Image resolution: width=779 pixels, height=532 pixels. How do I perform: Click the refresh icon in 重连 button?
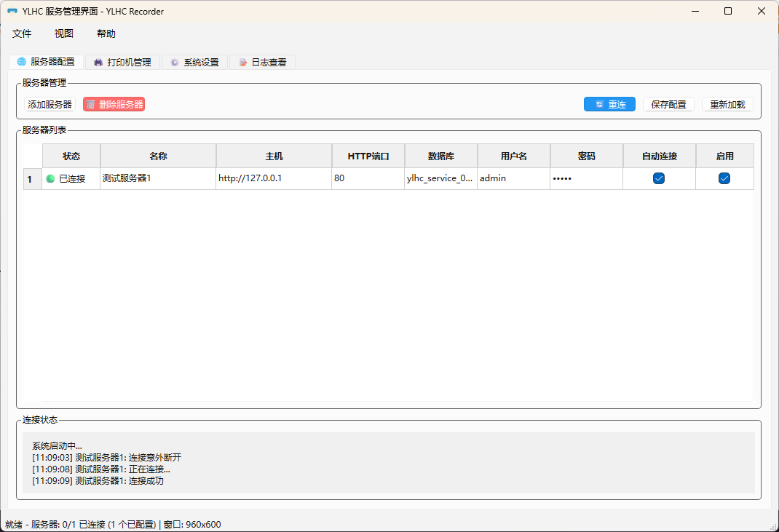pos(599,105)
